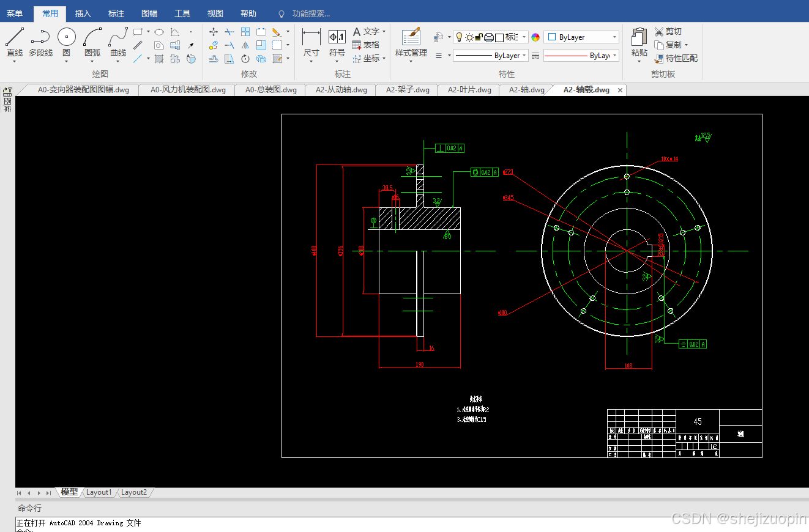Screen dimensions: 809x532
Task: Click the Cut (剪切) button
Action: click(x=668, y=31)
